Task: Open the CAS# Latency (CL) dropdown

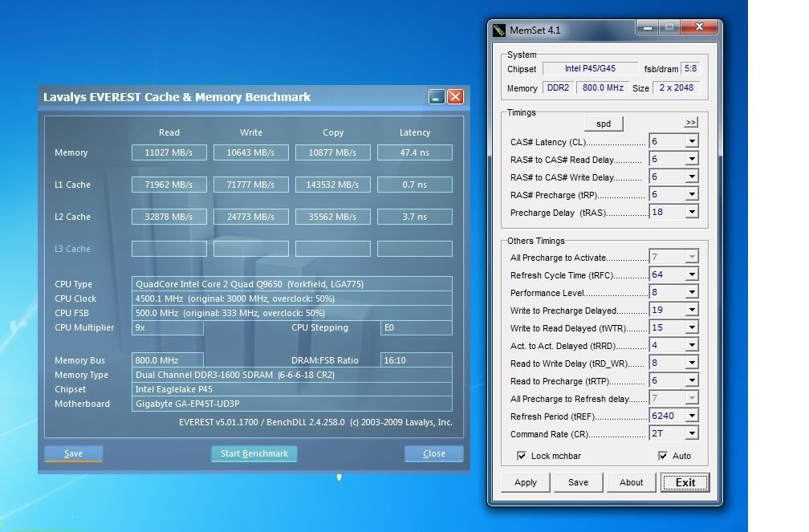Action: click(692, 141)
